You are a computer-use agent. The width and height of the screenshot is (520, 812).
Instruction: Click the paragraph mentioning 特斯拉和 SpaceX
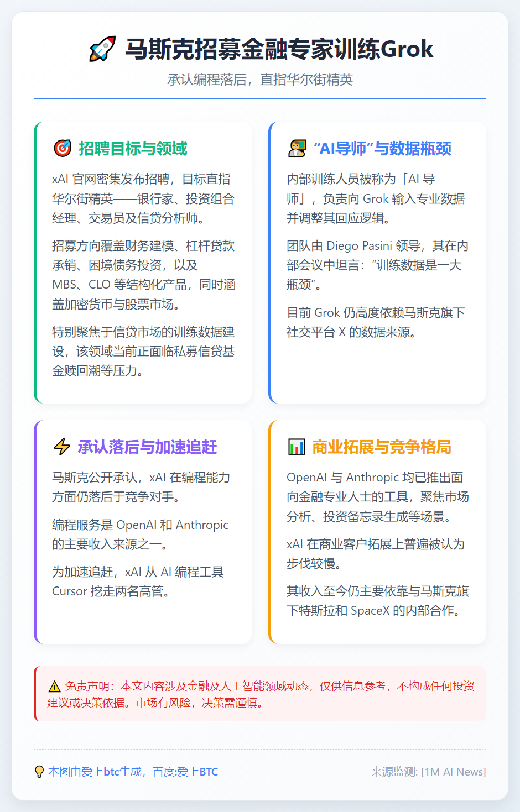click(x=378, y=601)
